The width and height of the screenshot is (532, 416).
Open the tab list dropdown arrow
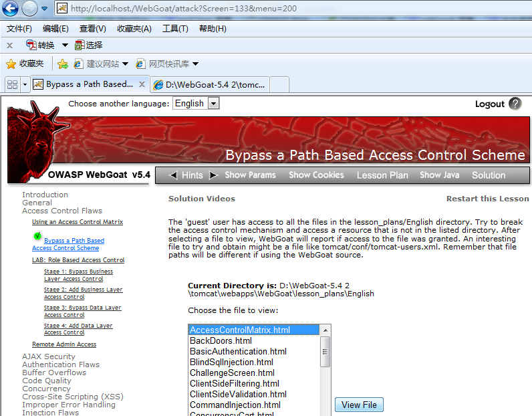point(25,84)
